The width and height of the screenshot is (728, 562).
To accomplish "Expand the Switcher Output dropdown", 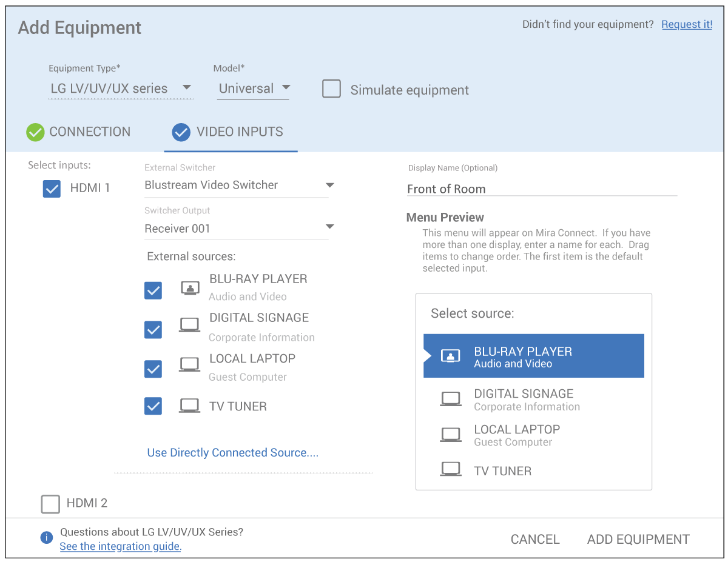I will pos(237,229).
